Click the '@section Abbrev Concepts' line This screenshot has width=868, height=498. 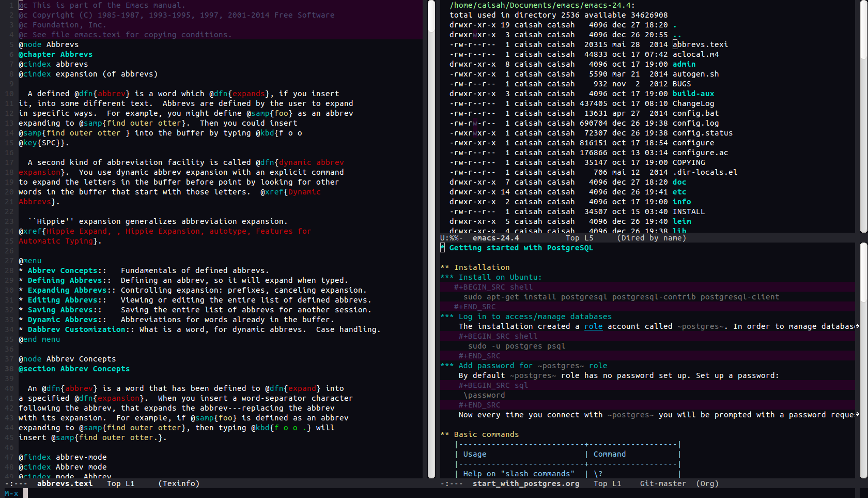click(74, 369)
